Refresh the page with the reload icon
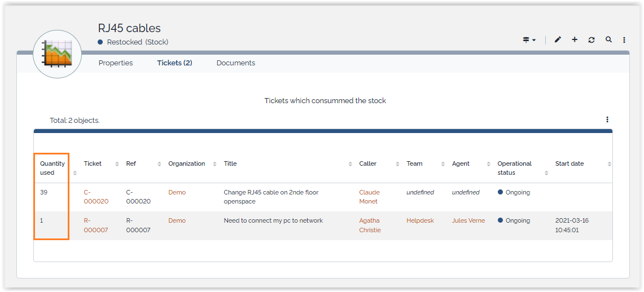This screenshot has height=292, width=644. click(592, 40)
